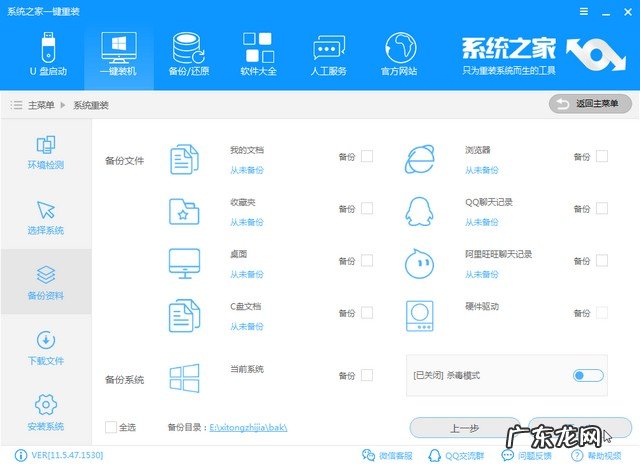Click the 返回主菜单 button
640x466 pixels.
(590, 104)
